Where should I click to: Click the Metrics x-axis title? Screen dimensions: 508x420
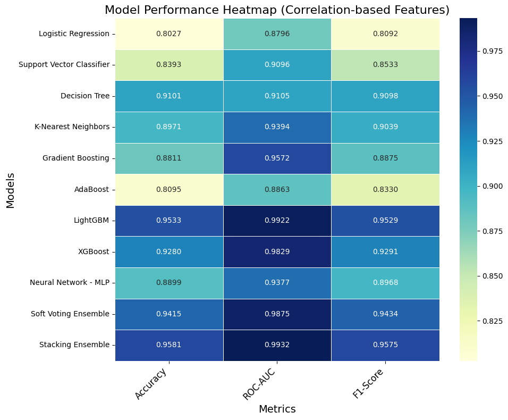[277, 409]
